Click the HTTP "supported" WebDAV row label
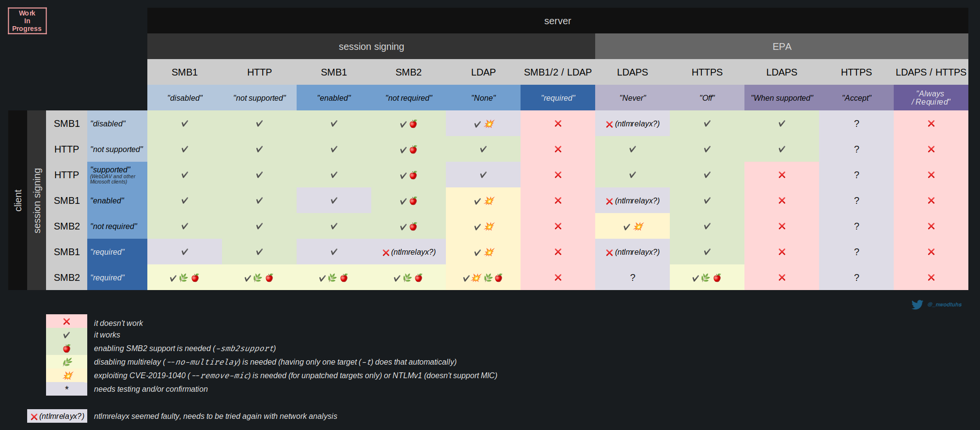 (x=117, y=175)
